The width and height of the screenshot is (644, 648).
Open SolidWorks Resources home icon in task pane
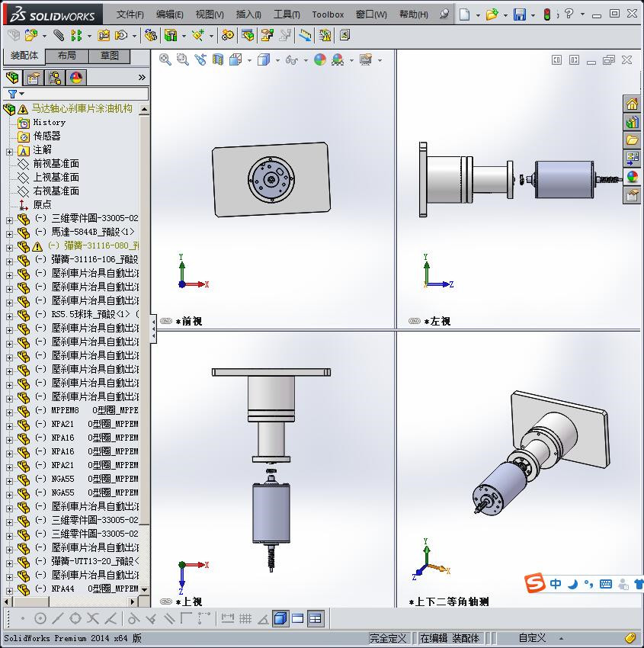632,104
